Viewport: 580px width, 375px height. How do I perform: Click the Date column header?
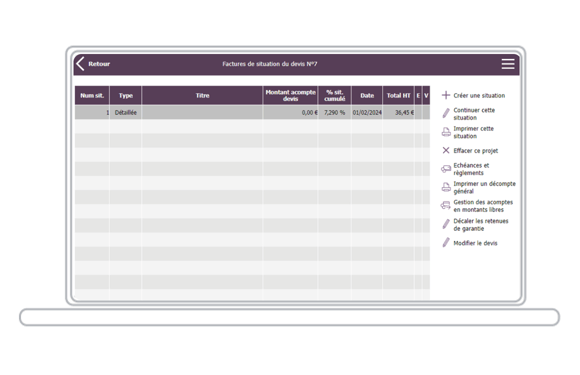[367, 95]
